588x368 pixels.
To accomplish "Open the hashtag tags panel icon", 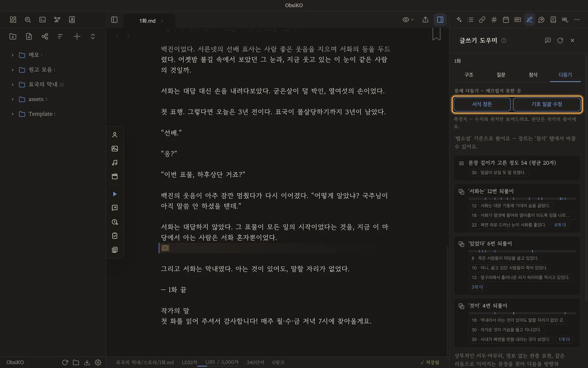I will (x=494, y=20).
